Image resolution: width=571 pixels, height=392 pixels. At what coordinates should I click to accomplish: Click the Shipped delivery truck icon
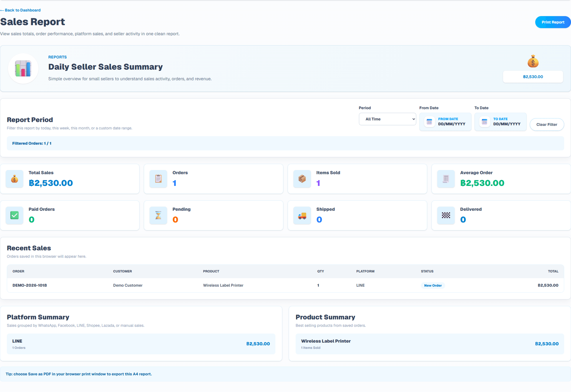302,215
